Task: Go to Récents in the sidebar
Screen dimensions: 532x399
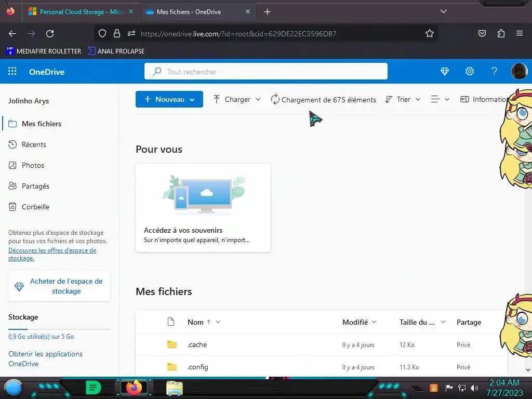Action: (x=34, y=144)
